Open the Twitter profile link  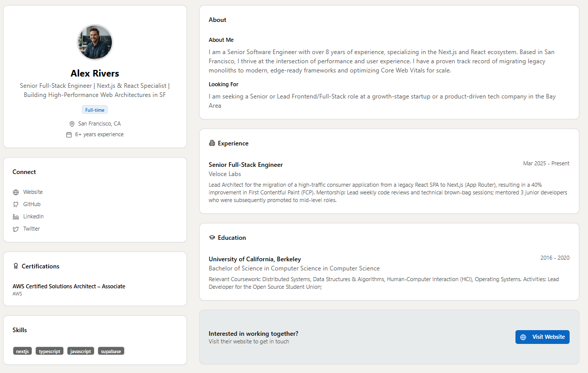tap(31, 229)
